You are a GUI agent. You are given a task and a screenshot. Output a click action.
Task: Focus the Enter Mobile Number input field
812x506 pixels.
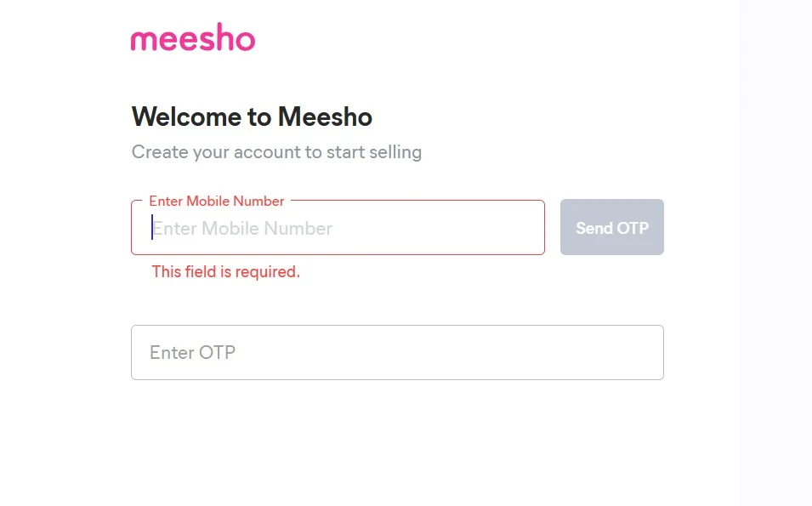point(338,228)
